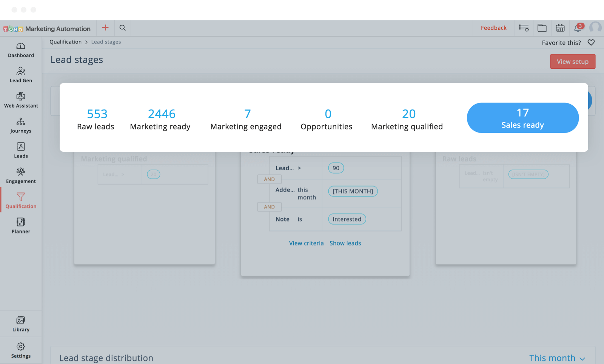
Task: Select the Sales ready stage pill
Action: 522,118
